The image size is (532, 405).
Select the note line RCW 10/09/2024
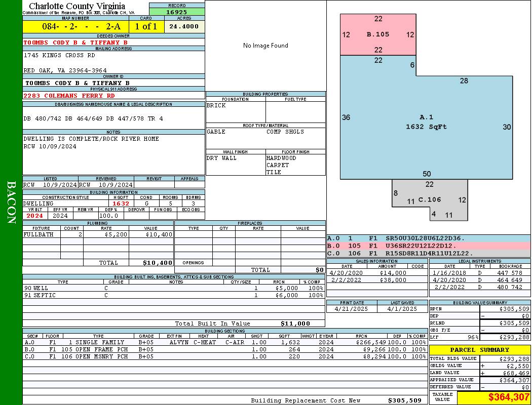click(50, 146)
